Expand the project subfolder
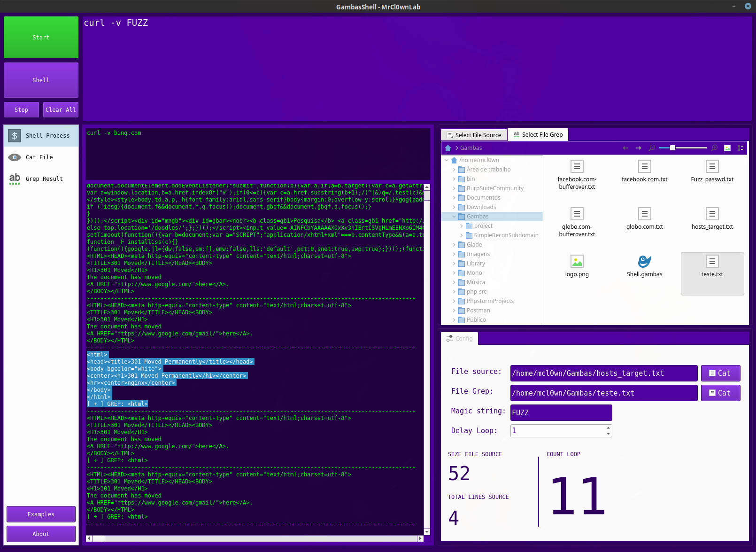Image resolution: width=756 pixels, height=552 pixels. (x=462, y=226)
